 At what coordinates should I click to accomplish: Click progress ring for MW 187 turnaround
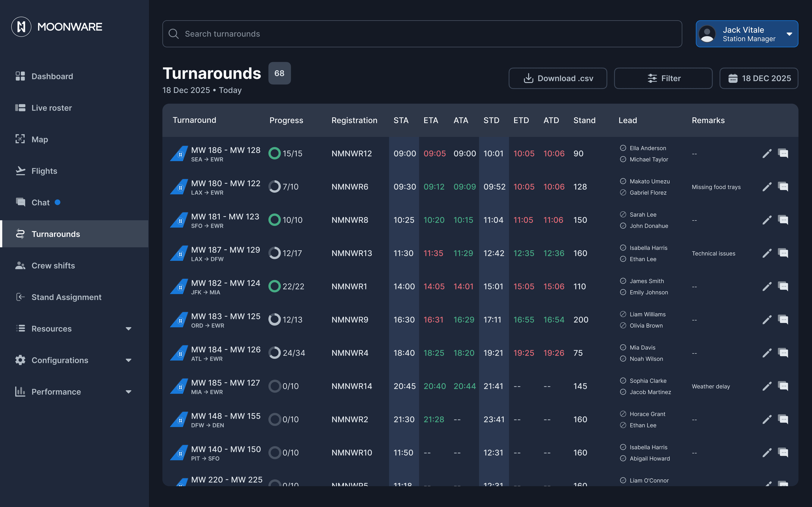274,253
